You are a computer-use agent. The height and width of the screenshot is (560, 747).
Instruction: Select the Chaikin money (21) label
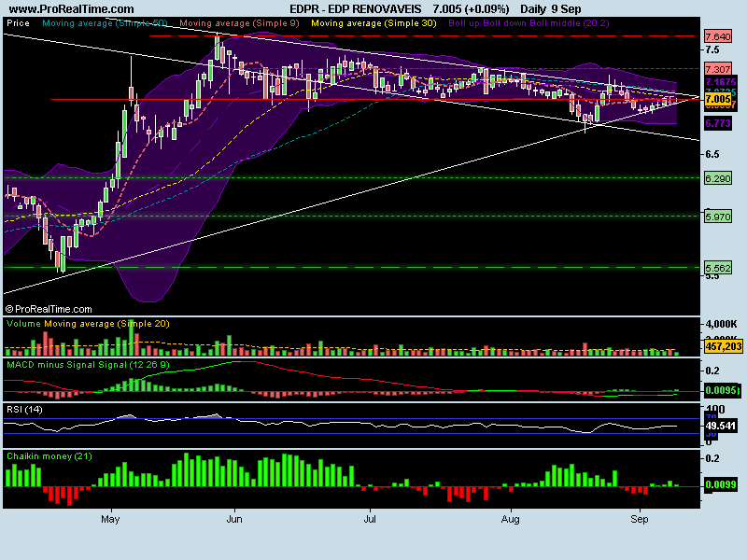[x=49, y=456]
